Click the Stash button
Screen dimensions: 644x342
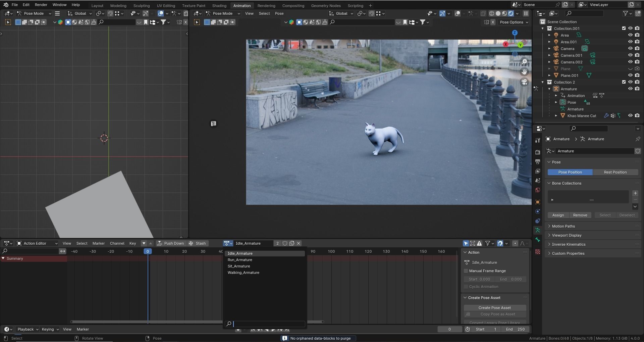[x=198, y=243]
